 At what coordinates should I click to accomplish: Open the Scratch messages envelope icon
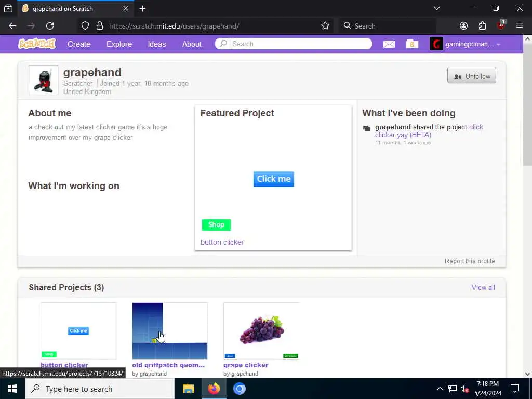pos(389,44)
